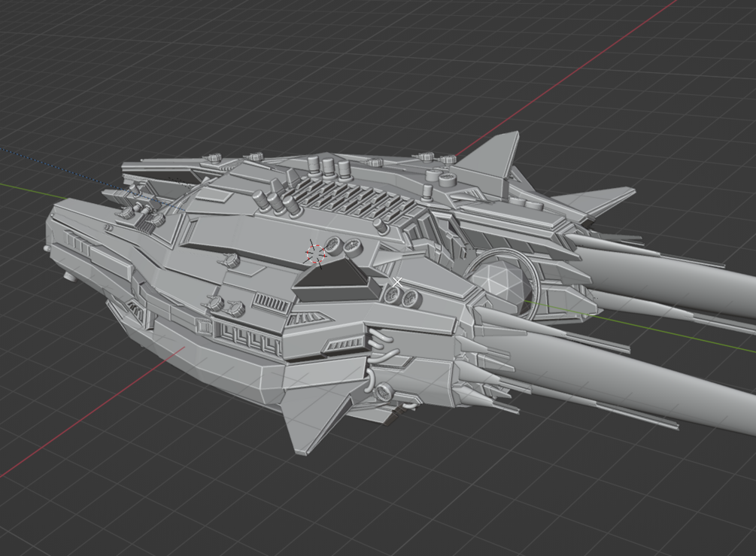Click the red-white 3D cursor on the hull
756x556 pixels.
[316, 254]
